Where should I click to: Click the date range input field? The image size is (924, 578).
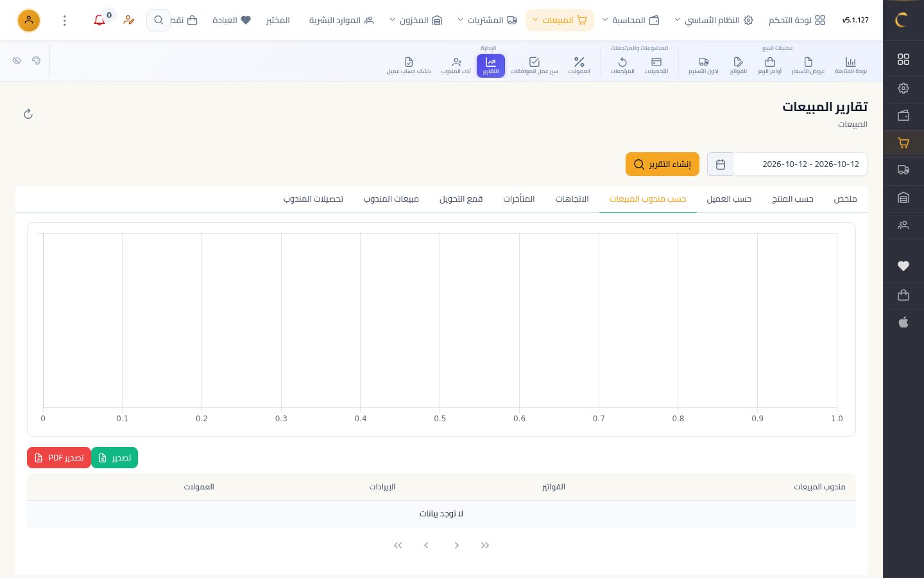click(800, 164)
